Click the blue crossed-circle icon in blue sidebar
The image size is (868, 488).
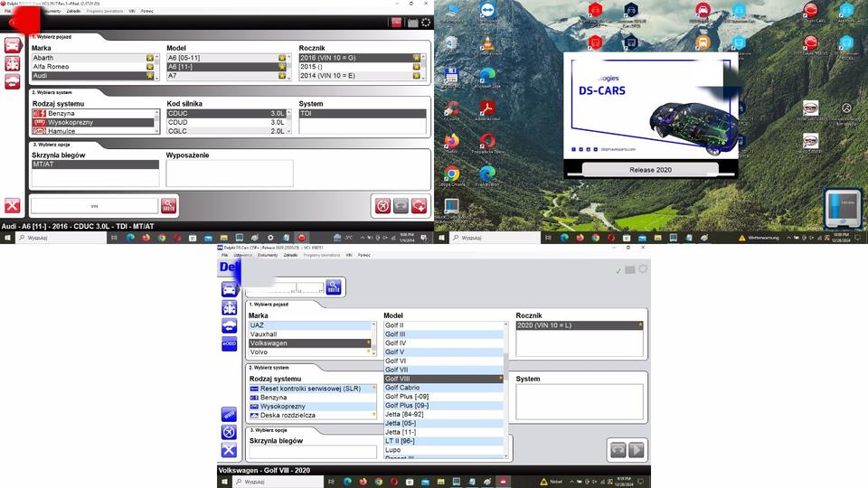tap(229, 432)
